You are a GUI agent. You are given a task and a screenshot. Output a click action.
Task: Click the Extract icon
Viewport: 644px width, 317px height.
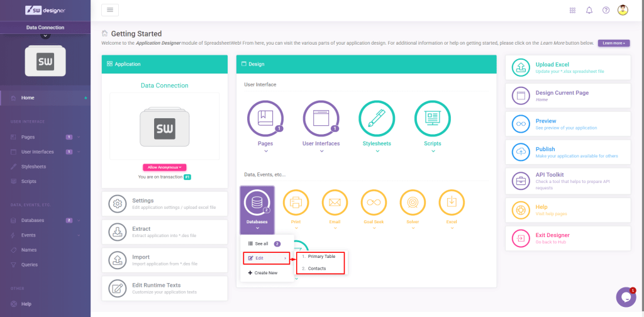118,232
